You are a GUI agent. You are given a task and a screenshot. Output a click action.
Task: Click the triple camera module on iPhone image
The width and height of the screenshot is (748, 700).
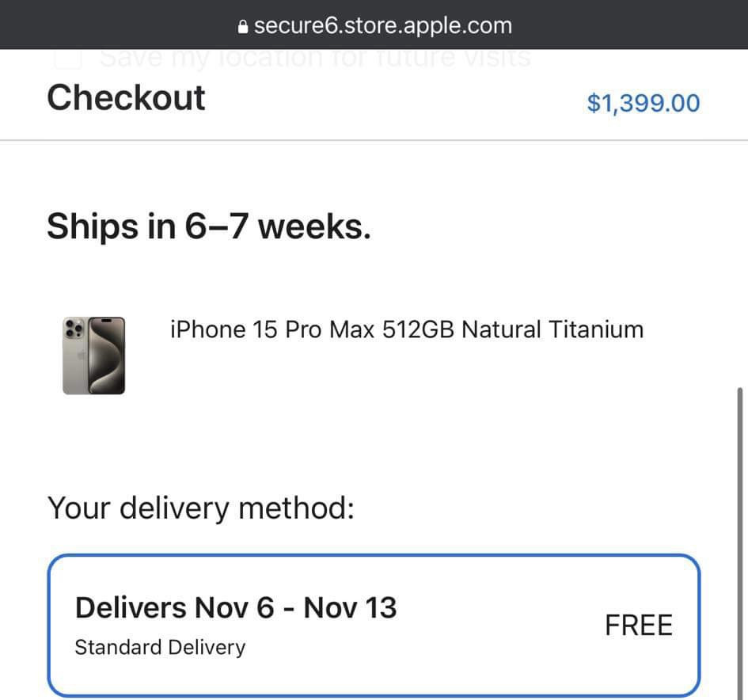click(x=74, y=329)
